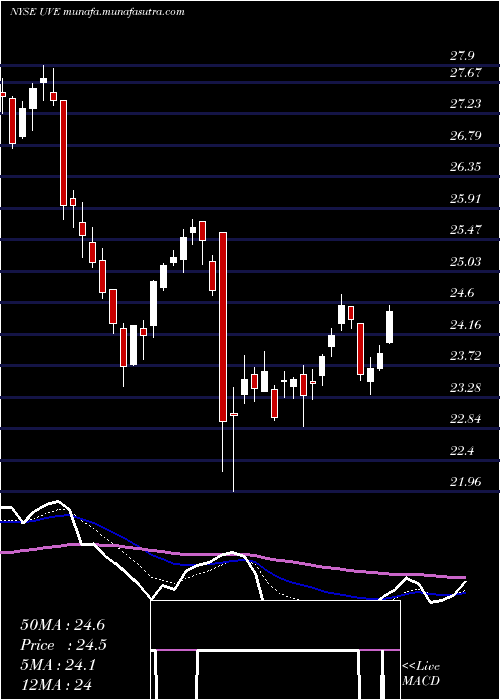The height and width of the screenshot is (700, 500).
Task: Click the NYSE UVE munafa.munafasutra.com title text
Action: [x=97, y=12]
